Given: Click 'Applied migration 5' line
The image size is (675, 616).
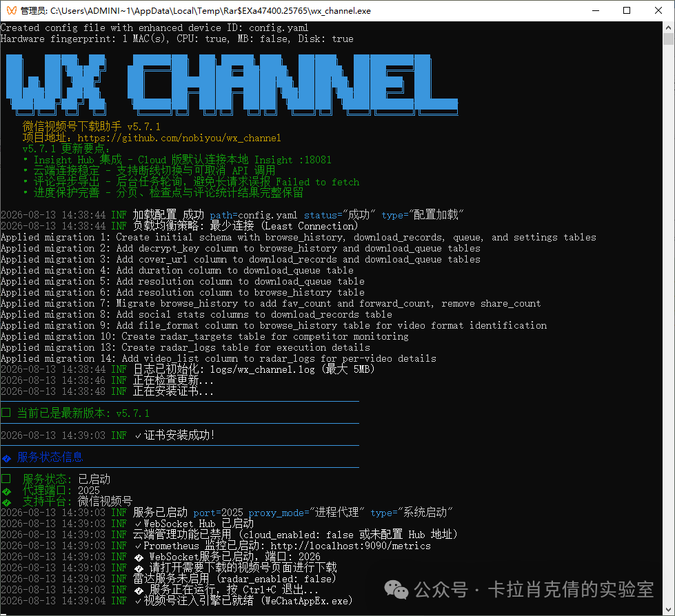Looking at the screenshot, I should click(x=183, y=281).
